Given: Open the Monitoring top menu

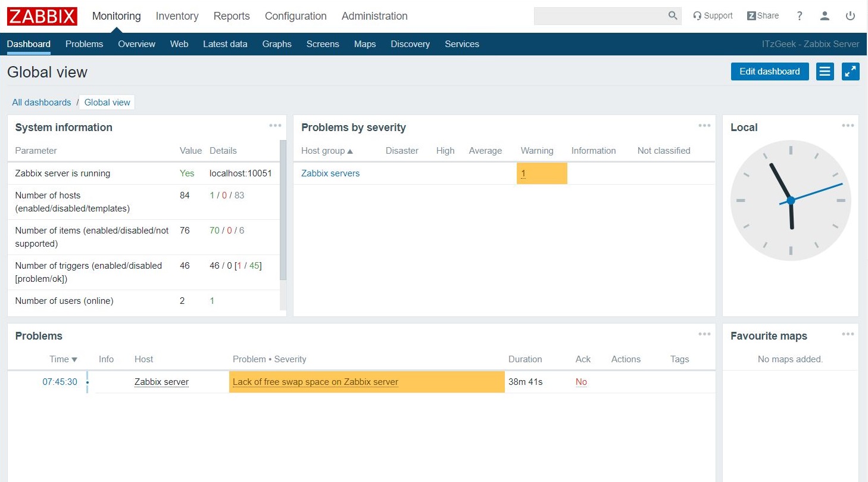Looking at the screenshot, I should pos(117,16).
